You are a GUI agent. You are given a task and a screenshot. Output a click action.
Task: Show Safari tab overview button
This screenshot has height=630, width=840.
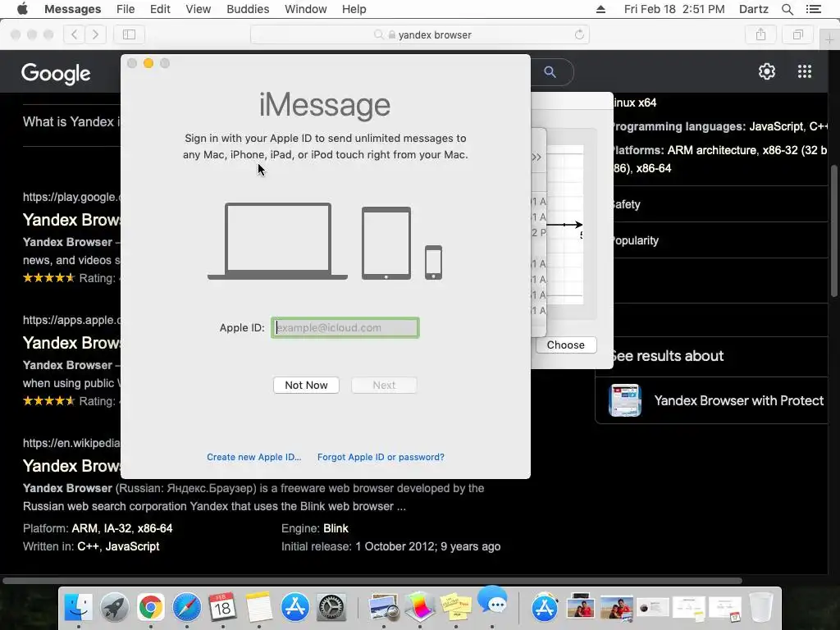point(797,34)
